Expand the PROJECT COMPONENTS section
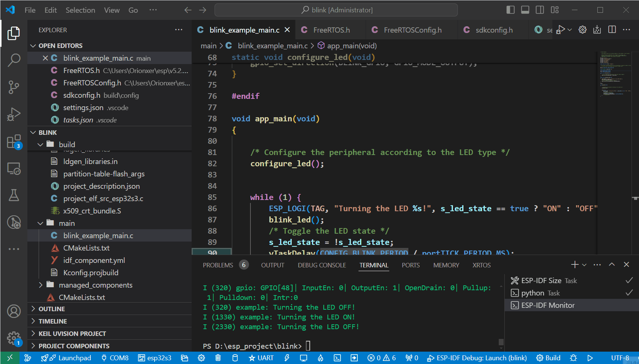Screen dimensions: 639x364 coord(109,346)
